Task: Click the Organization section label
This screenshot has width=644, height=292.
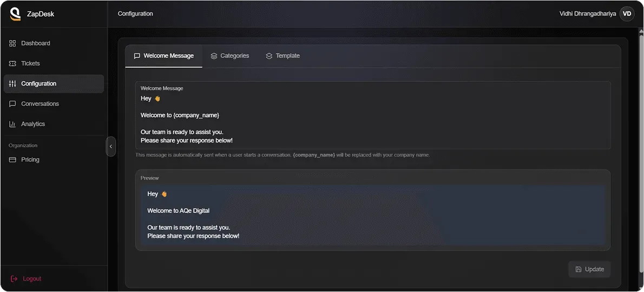Action: (23, 146)
